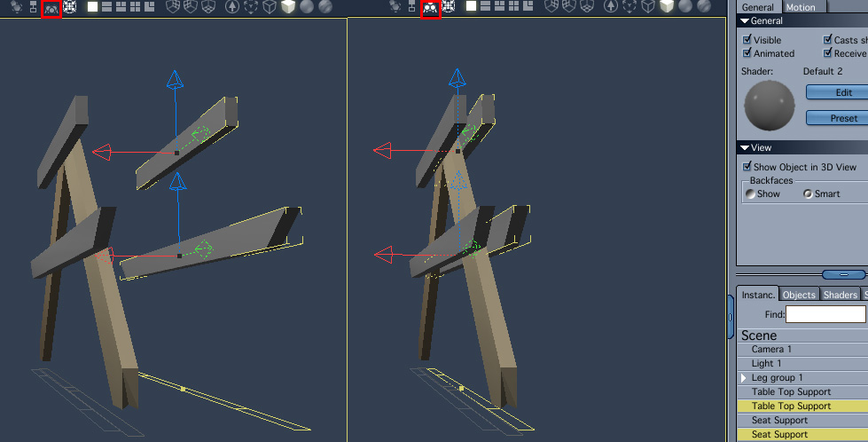Uncheck Show Object in 3D View
This screenshot has height=442, width=868.
point(747,166)
